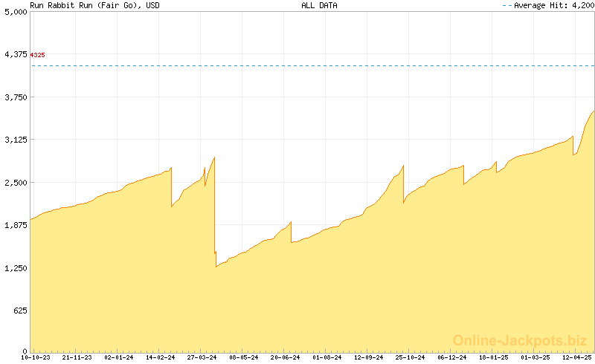The height and width of the screenshot is (364, 595).
Task: Click the 1,250 y-axis label
Action: coord(14,268)
